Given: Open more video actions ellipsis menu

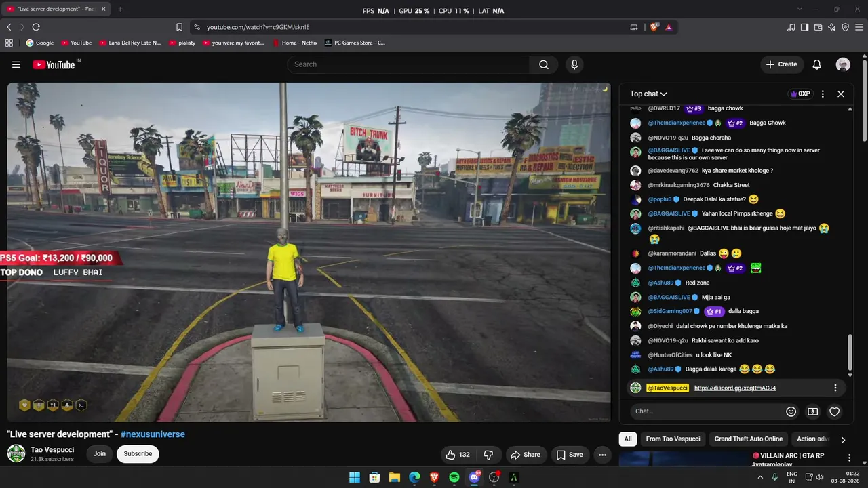Looking at the screenshot, I should point(602,455).
